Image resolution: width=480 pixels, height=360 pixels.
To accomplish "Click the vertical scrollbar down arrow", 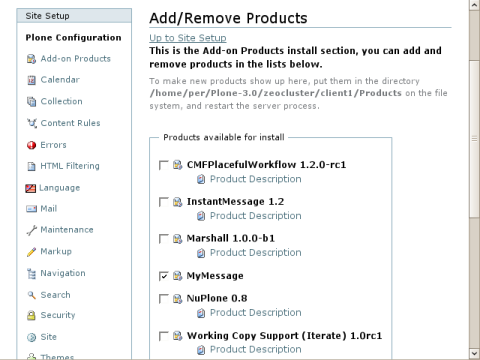I will pos(474,354).
